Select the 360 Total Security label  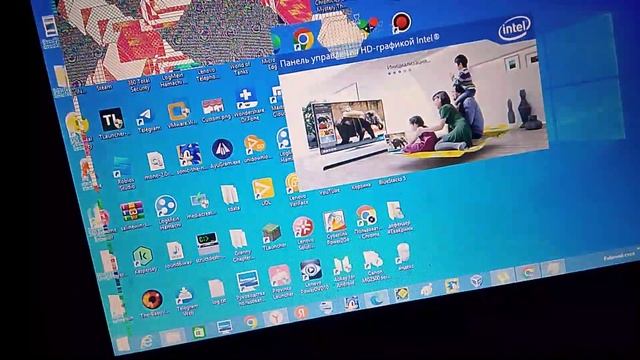coord(140,84)
